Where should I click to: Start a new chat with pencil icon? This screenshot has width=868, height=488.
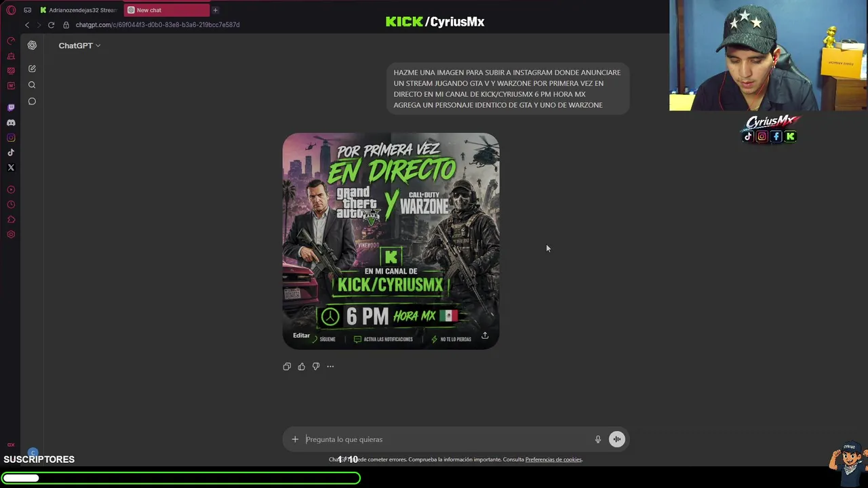tap(32, 68)
